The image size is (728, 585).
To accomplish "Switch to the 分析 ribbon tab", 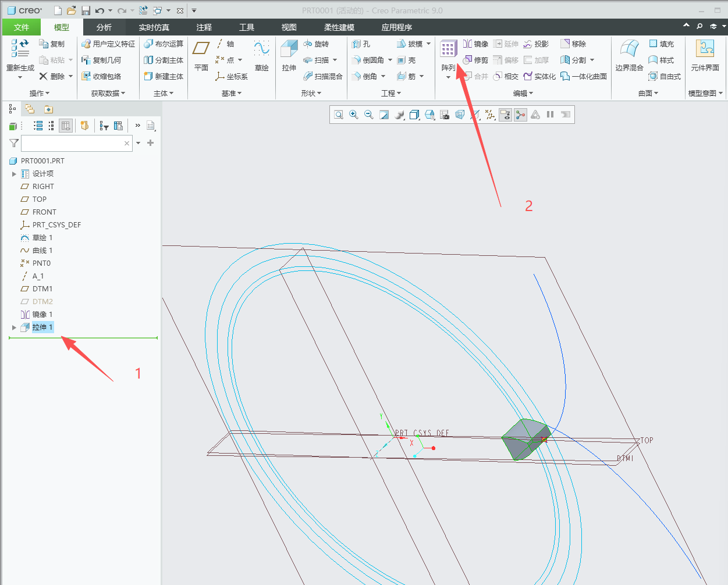I will point(104,27).
